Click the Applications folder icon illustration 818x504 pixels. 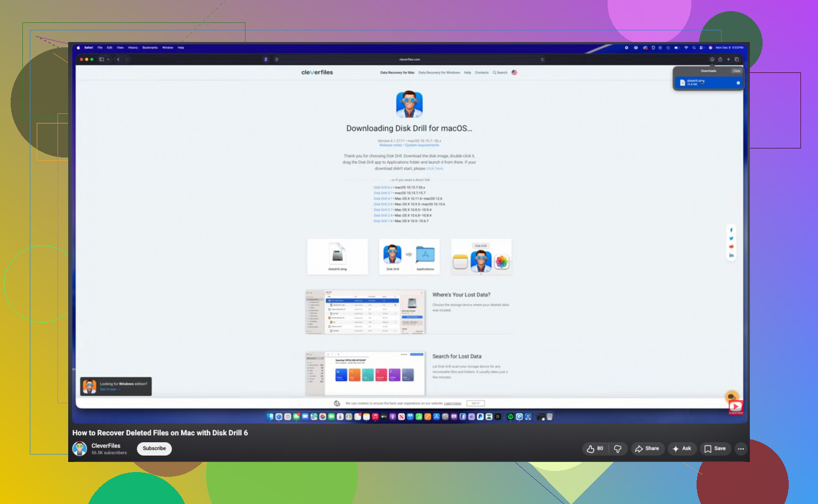tap(425, 255)
